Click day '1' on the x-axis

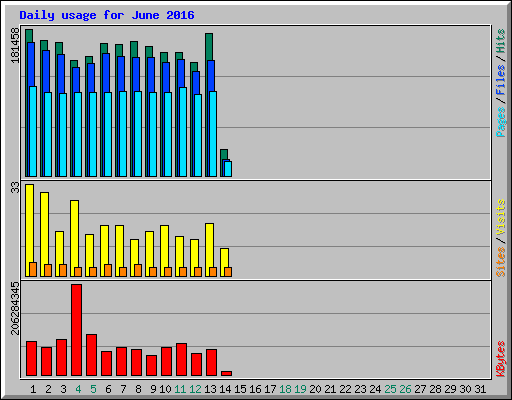pos(33,389)
